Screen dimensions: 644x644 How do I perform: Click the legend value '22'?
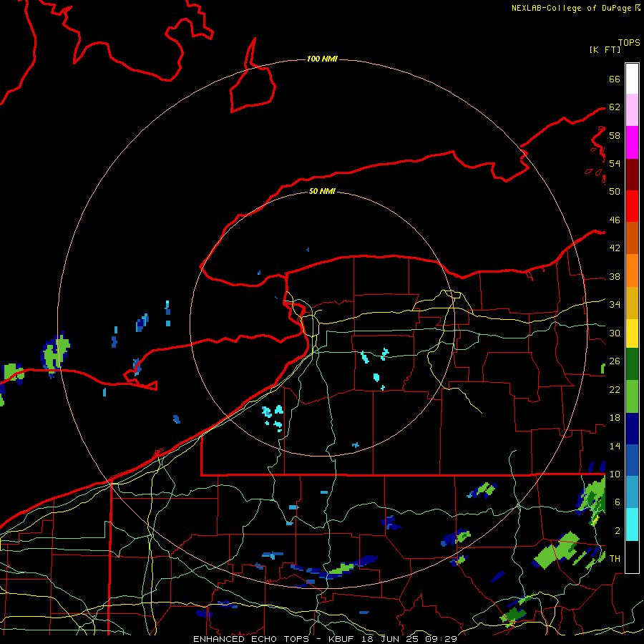pyautogui.click(x=615, y=389)
